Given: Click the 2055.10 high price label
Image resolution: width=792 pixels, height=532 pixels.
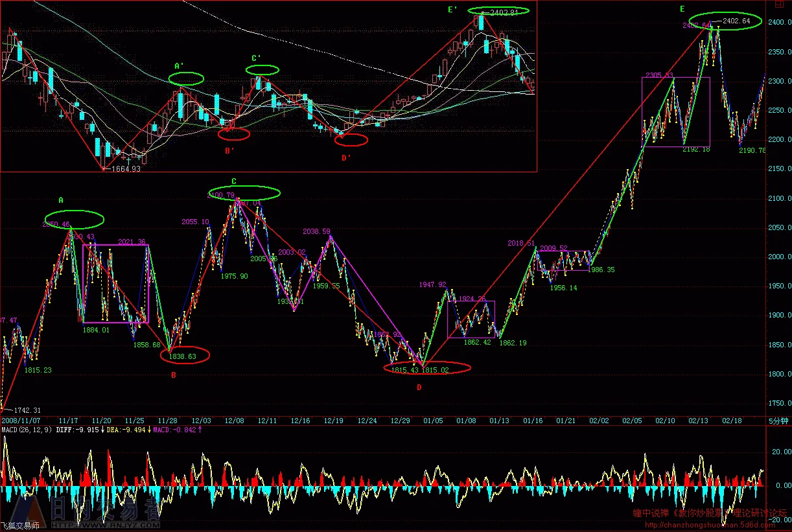Looking at the screenshot, I should (x=195, y=222).
